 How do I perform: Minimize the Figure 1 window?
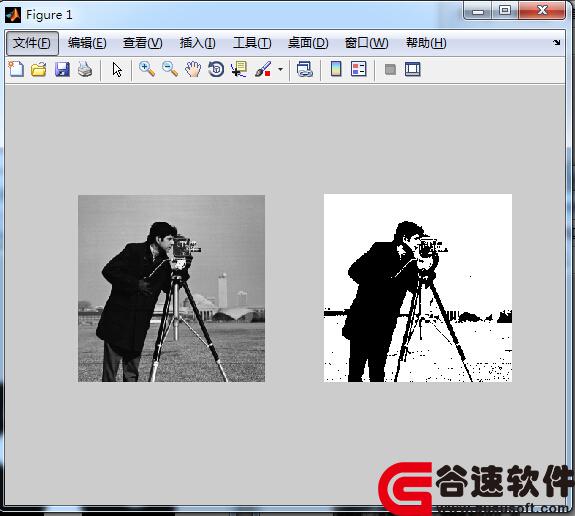(x=478, y=11)
